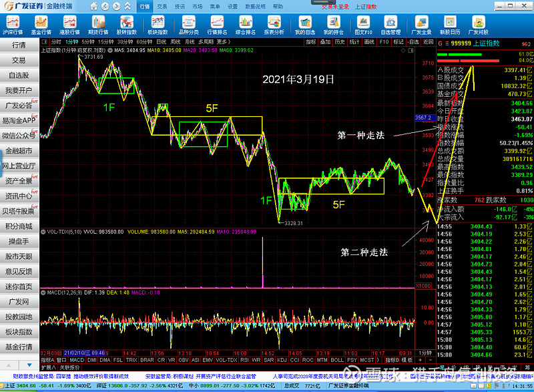Screen dimensions: 534x392
Task: Open the 我的自选 toolbar icon
Action: pyautogui.click(x=305, y=25)
